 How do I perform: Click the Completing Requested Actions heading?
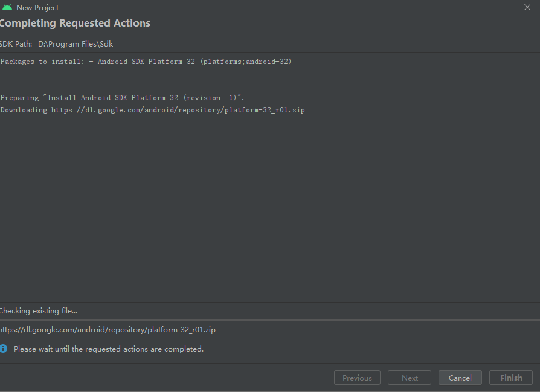point(75,24)
